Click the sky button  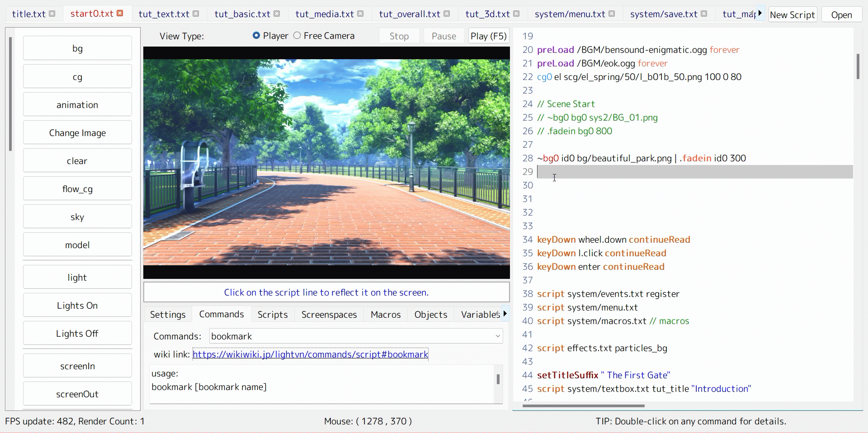point(77,216)
